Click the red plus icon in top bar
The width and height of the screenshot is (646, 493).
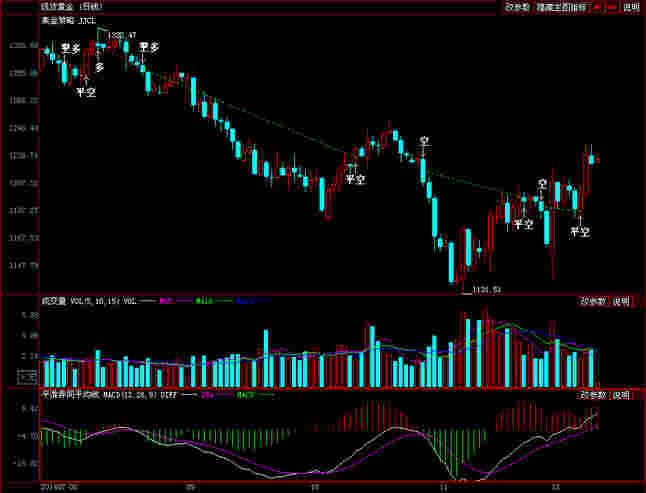click(597, 7)
